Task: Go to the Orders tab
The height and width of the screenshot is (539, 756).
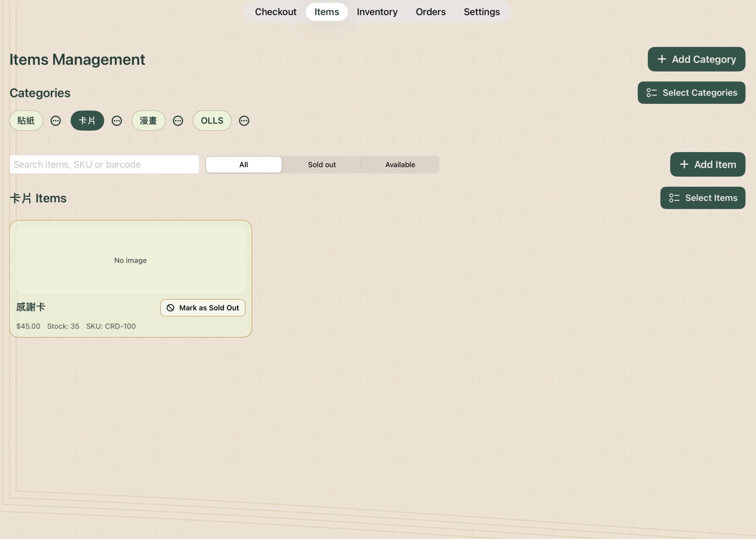Action: [431, 12]
